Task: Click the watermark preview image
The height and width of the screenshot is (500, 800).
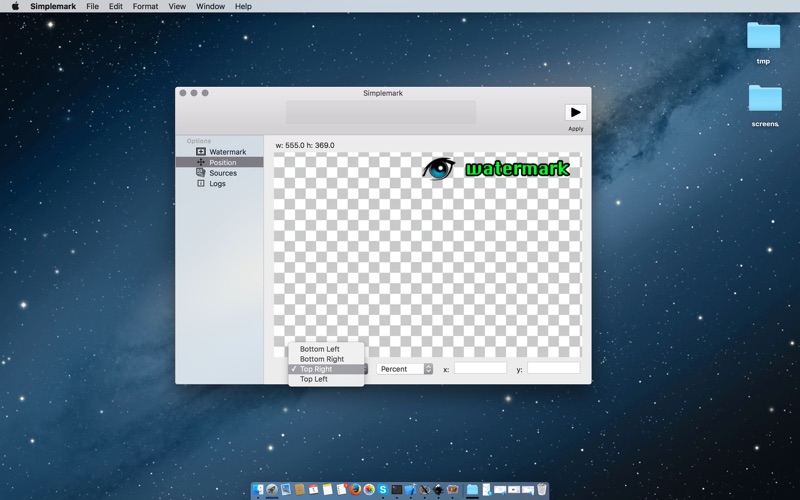Action: pos(497,168)
